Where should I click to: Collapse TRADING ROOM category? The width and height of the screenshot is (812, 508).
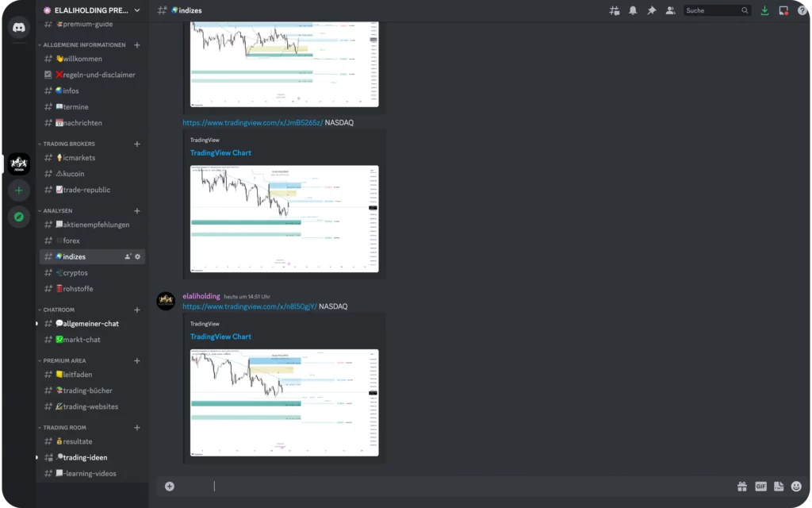tap(62, 428)
